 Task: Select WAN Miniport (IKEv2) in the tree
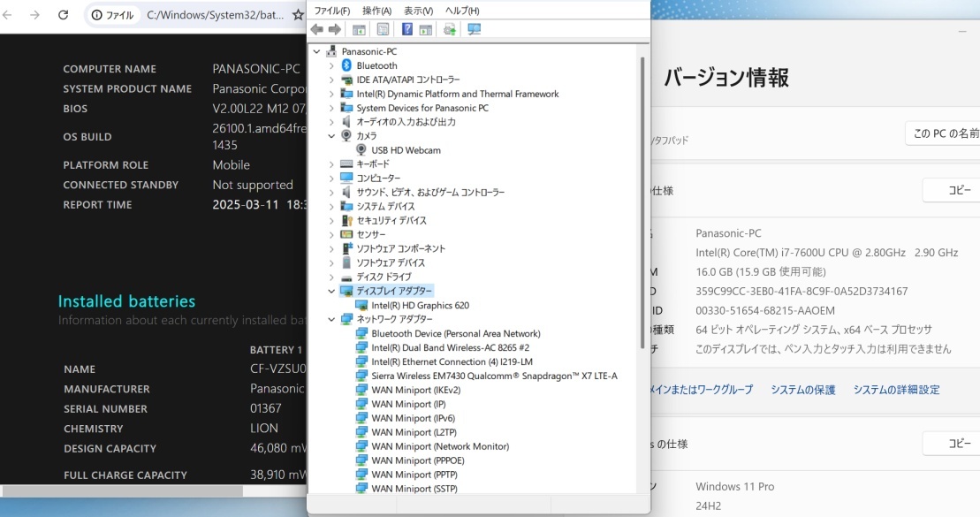click(x=415, y=390)
